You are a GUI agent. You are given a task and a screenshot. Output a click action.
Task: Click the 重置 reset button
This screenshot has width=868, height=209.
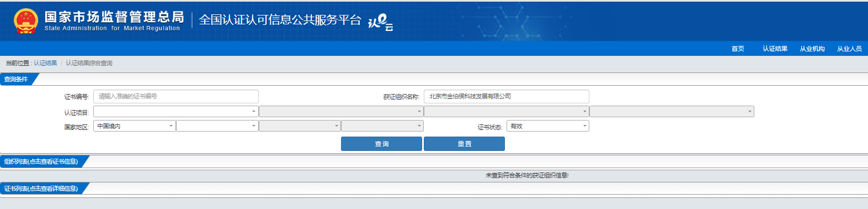click(x=464, y=144)
